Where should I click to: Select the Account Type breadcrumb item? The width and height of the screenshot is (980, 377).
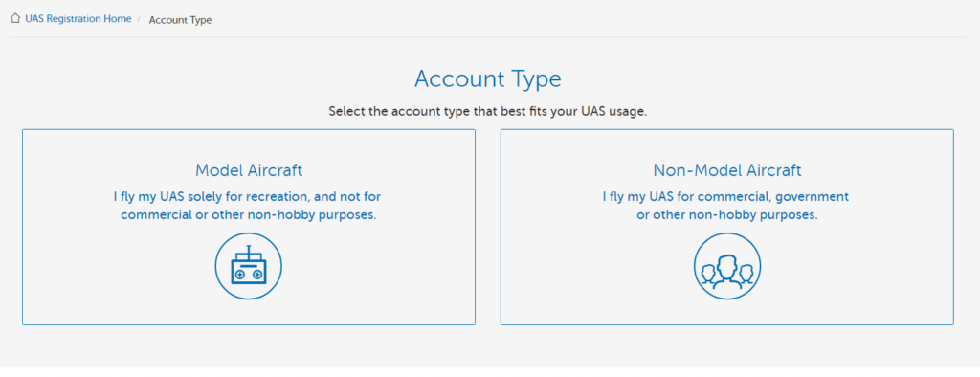point(180,20)
